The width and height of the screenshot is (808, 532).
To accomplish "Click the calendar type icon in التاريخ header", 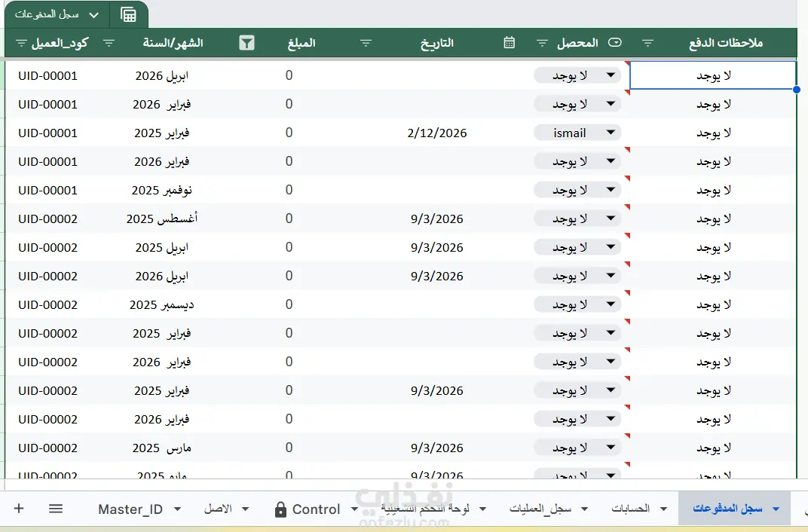I will click(509, 42).
